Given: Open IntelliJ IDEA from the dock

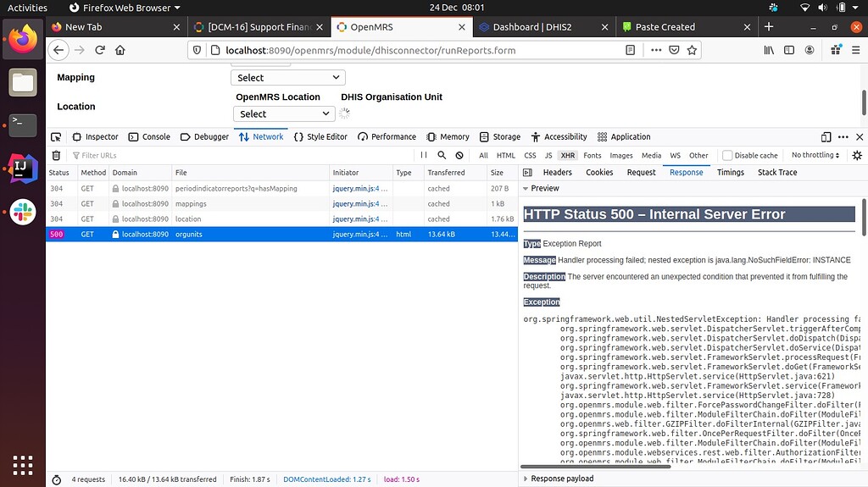Looking at the screenshot, I should (x=23, y=169).
